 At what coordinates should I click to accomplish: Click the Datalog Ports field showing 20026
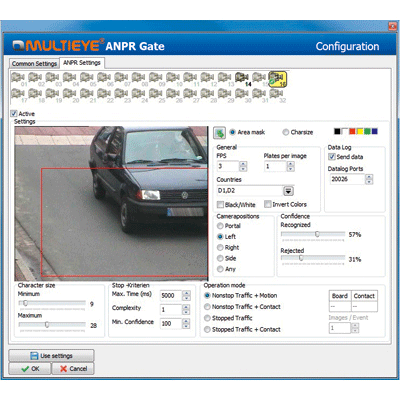pos(347,179)
